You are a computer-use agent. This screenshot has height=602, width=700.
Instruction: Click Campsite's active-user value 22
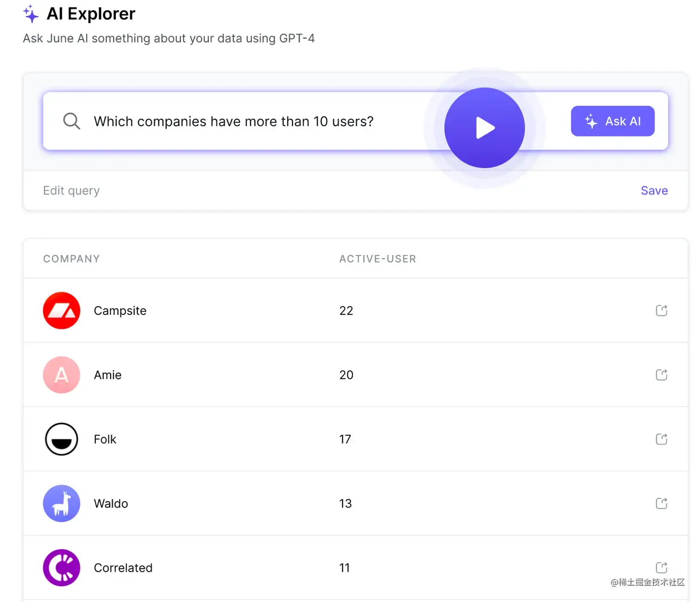346,311
